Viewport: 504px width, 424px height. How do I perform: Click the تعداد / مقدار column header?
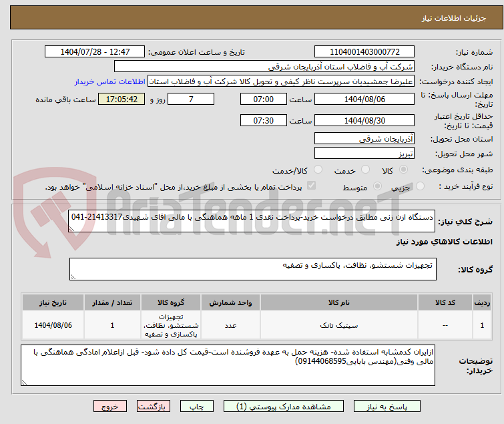112,302
